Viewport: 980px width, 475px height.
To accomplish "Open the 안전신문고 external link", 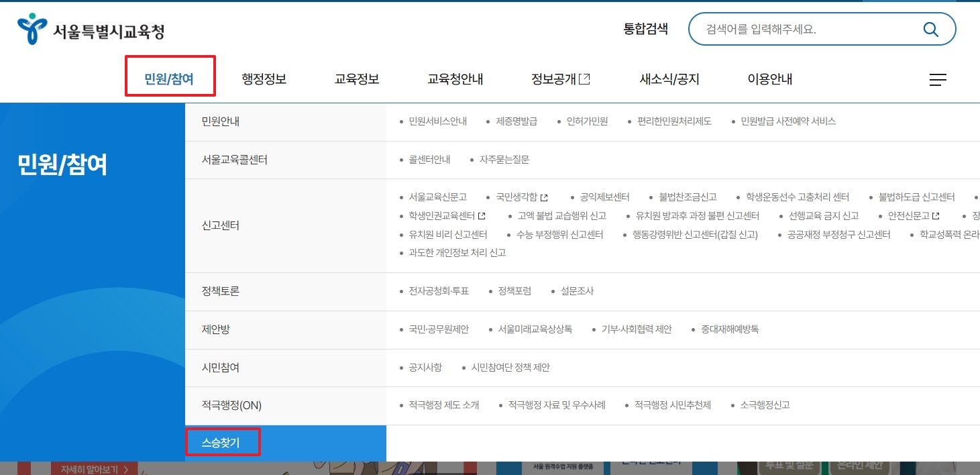I will [x=914, y=216].
